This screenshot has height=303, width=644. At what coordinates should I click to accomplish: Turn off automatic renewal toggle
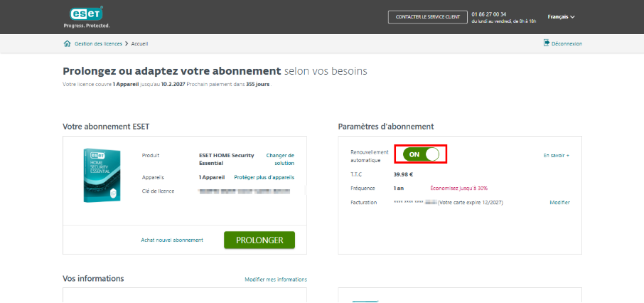[x=421, y=154]
